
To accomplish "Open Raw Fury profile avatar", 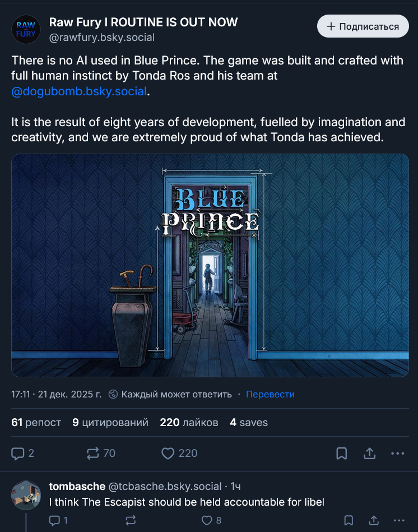I will tap(26, 30).
